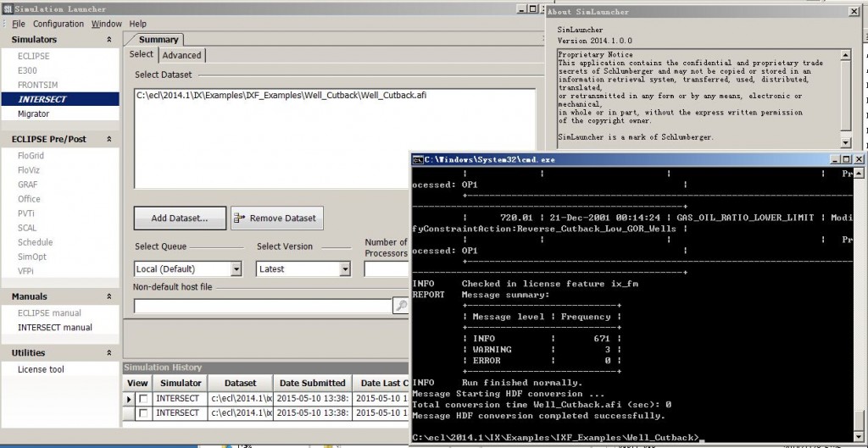Collapse the ECLIPSE Pre/Post section
This screenshot has height=448, width=868.
pos(109,140)
